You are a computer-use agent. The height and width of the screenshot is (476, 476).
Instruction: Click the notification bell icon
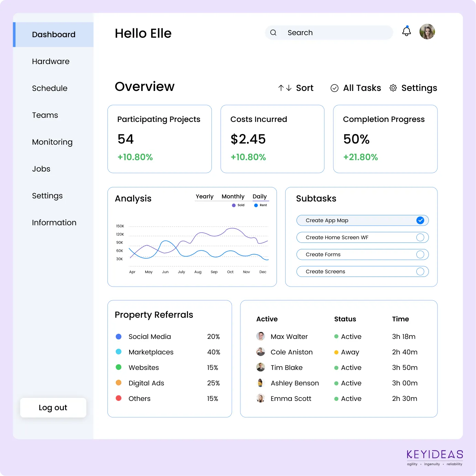point(406,32)
